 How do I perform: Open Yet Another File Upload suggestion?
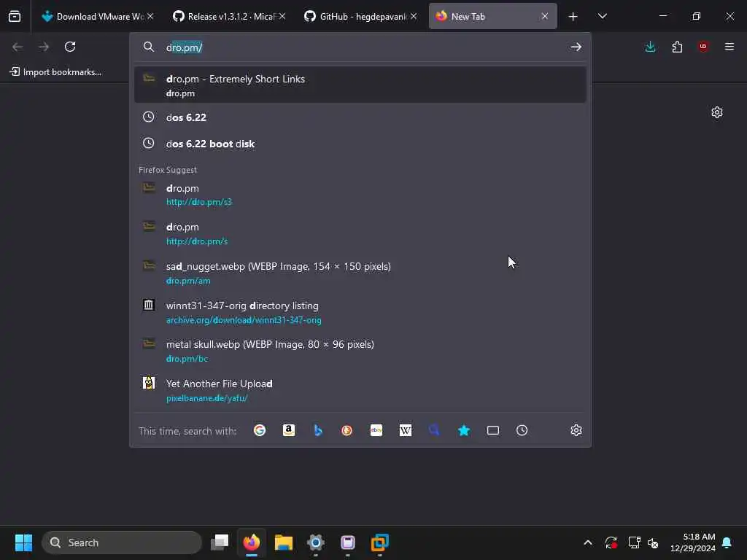360,391
